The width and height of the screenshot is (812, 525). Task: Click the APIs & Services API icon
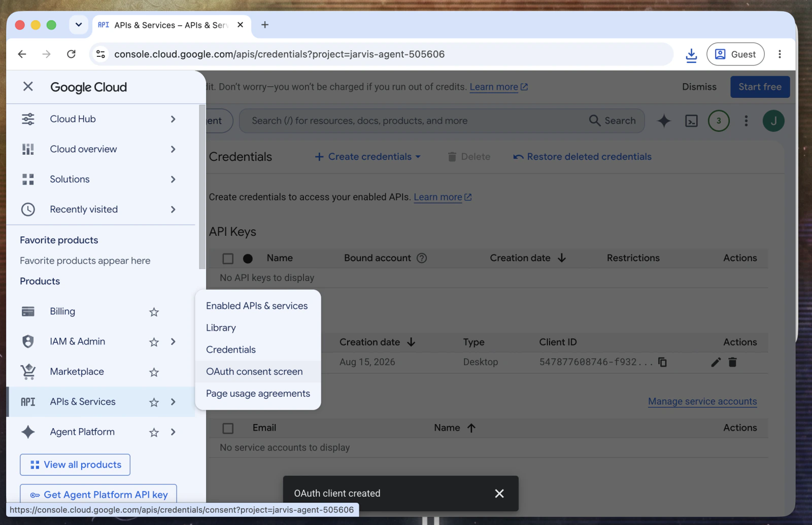pos(28,402)
